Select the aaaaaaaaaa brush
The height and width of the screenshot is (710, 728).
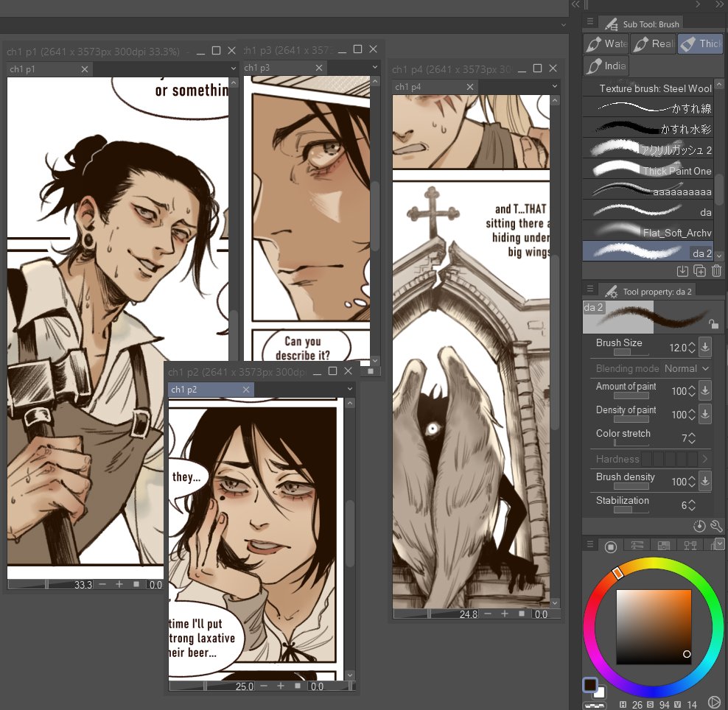(648, 191)
